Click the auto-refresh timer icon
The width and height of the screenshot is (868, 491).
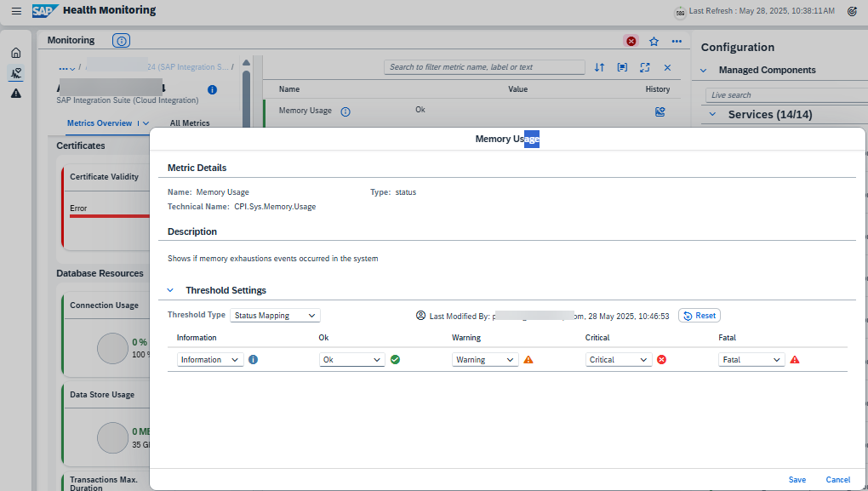680,12
